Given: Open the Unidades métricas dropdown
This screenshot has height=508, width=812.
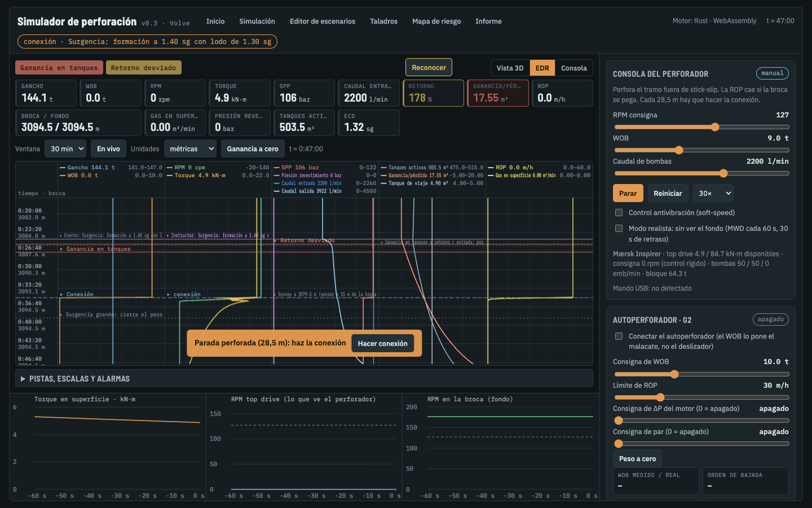Looking at the screenshot, I should coord(190,149).
